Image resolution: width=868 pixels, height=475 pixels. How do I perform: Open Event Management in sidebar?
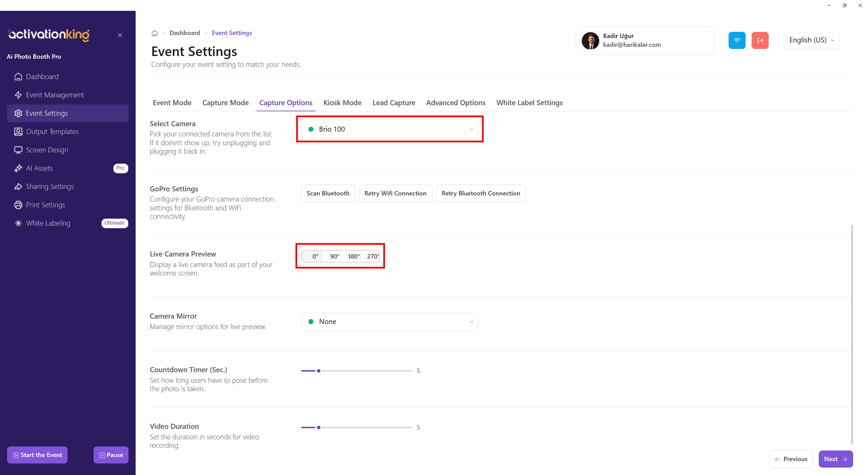coord(55,95)
